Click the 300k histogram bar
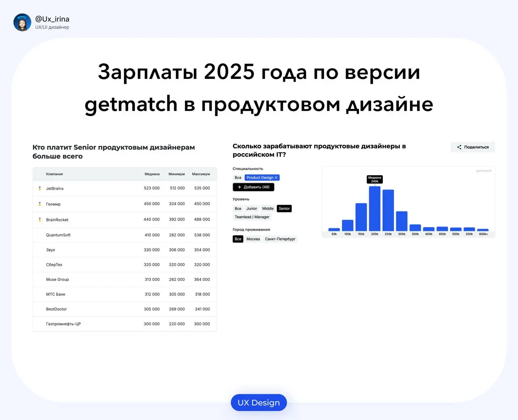 (401, 221)
